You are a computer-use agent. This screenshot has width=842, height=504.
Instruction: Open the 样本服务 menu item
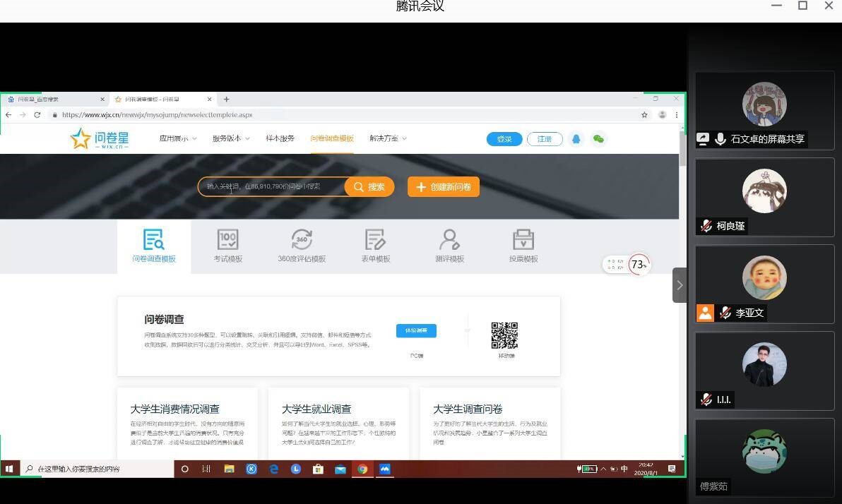[280, 139]
